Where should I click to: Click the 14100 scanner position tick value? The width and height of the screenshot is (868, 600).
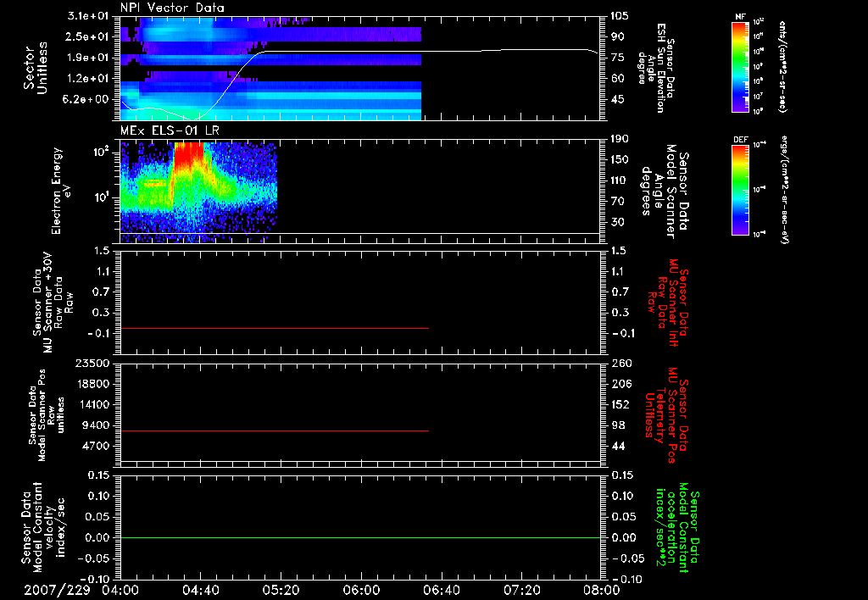[x=92, y=404]
